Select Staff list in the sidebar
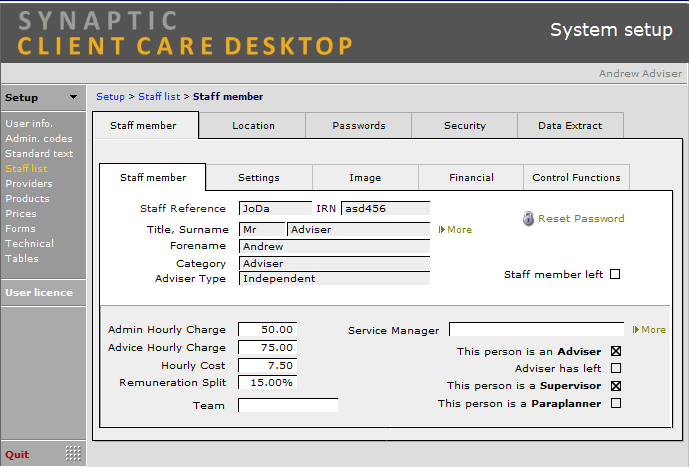The height and width of the screenshot is (467, 689). pos(26,168)
